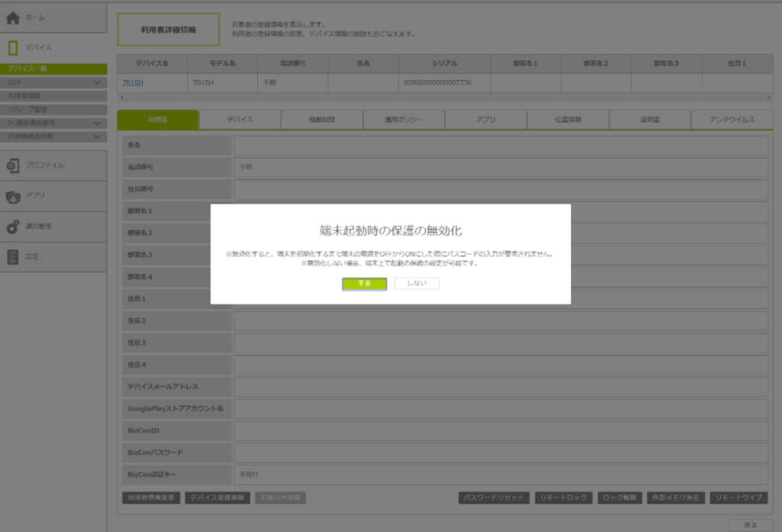
Task: Expand the 代替機発送依頼 chevron
Action: [97, 137]
